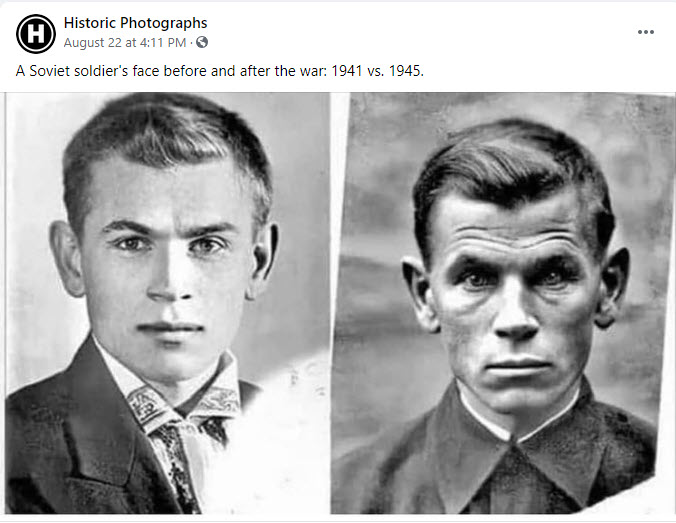Open the Historic Photographs page name link
Screen dimensions: 676x523
(135, 23)
